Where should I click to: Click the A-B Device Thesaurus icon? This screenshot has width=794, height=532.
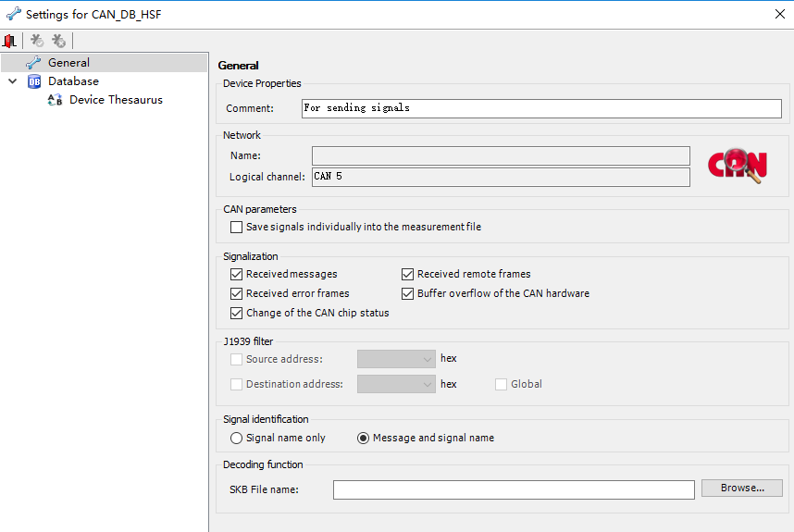[55, 100]
